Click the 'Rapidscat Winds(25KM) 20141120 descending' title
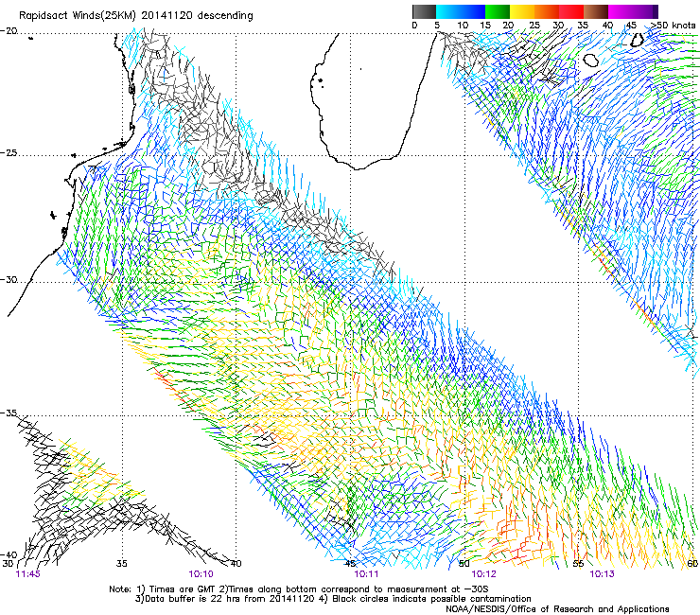The image size is (700, 615). (x=135, y=16)
